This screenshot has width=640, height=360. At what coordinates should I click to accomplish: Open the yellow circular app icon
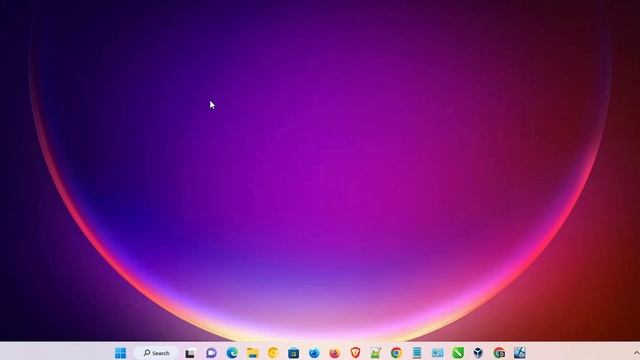[x=273, y=353]
